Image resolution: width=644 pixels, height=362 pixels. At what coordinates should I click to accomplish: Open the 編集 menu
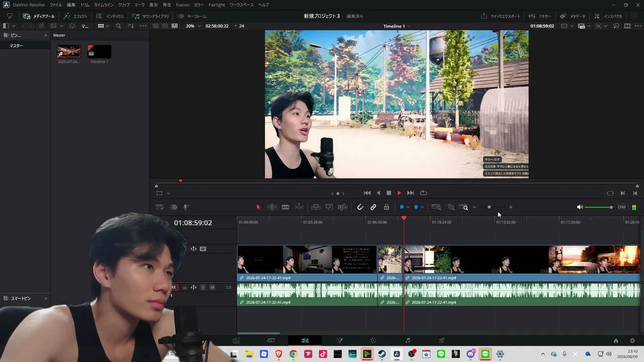[x=71, y=5]
